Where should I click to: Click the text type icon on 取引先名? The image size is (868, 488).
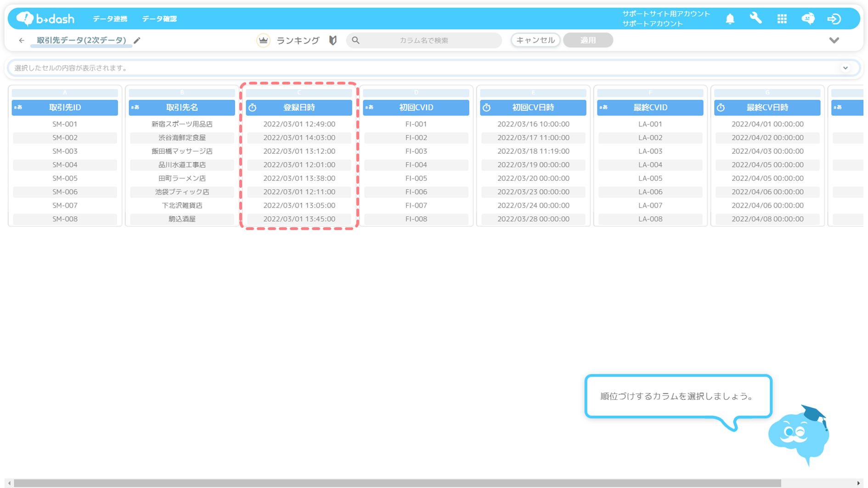[135, 107]
